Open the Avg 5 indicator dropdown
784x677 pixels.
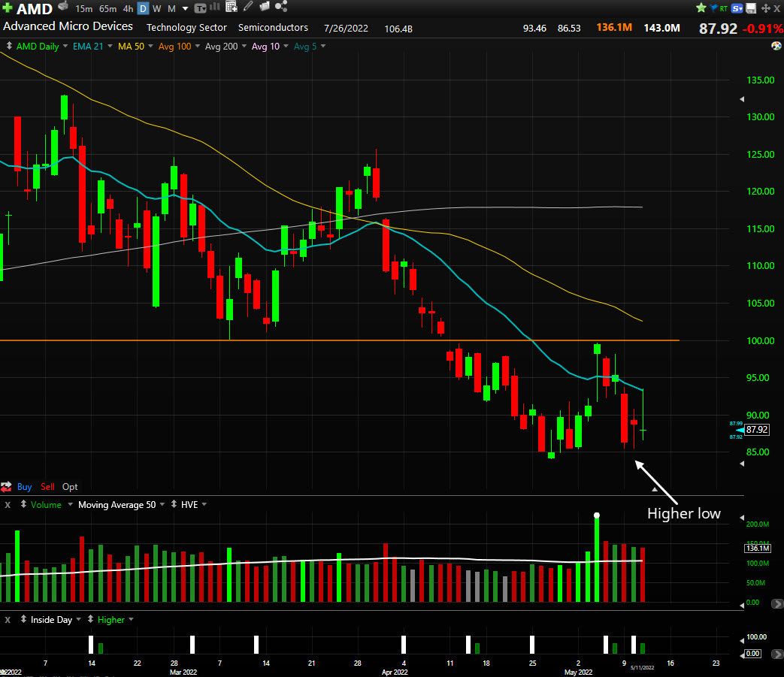pos(323,46)
